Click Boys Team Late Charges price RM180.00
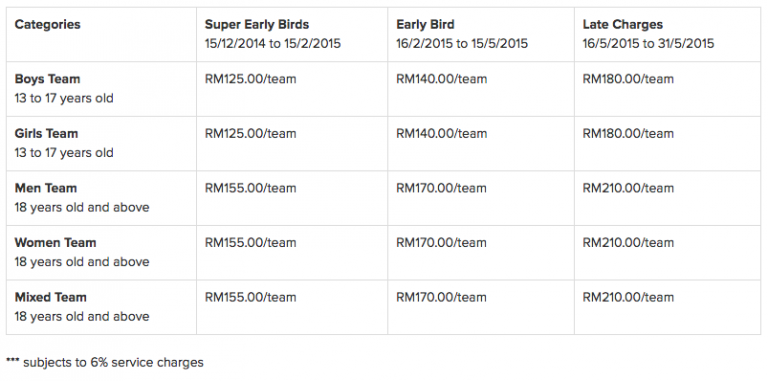The height and width of the screenshot is (381, 768). 628,79
